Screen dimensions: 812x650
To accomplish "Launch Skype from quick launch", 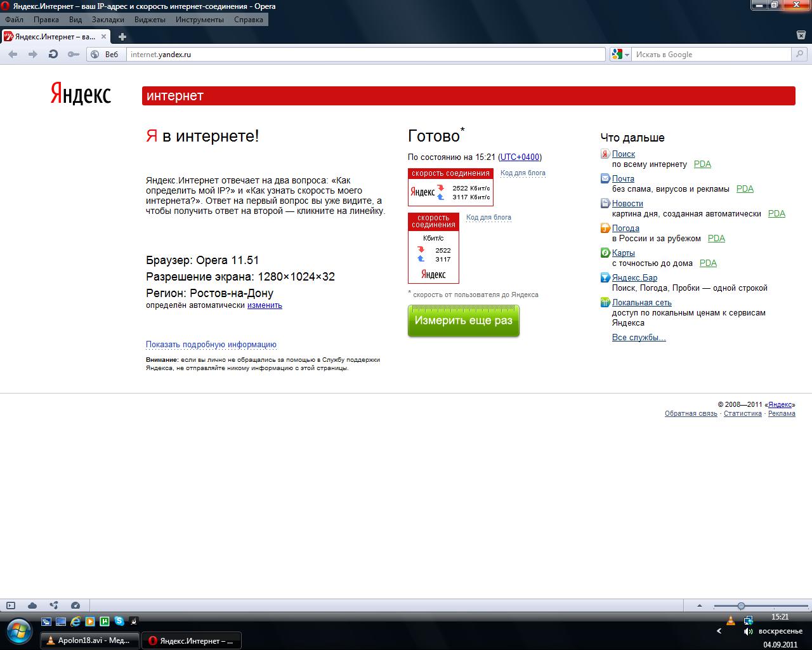I will pyautogui.click(x=119, y=621).
